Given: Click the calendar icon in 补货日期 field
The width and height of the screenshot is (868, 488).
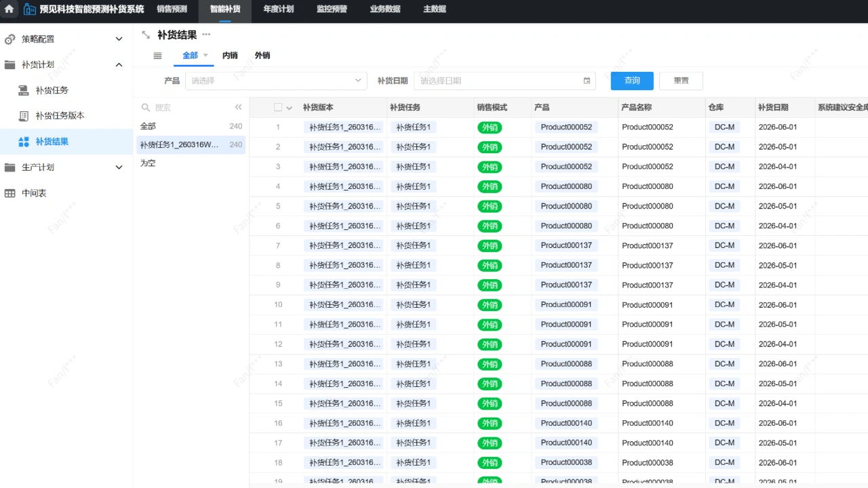Looking at the screenshot, I should click(x=587, y=81).
